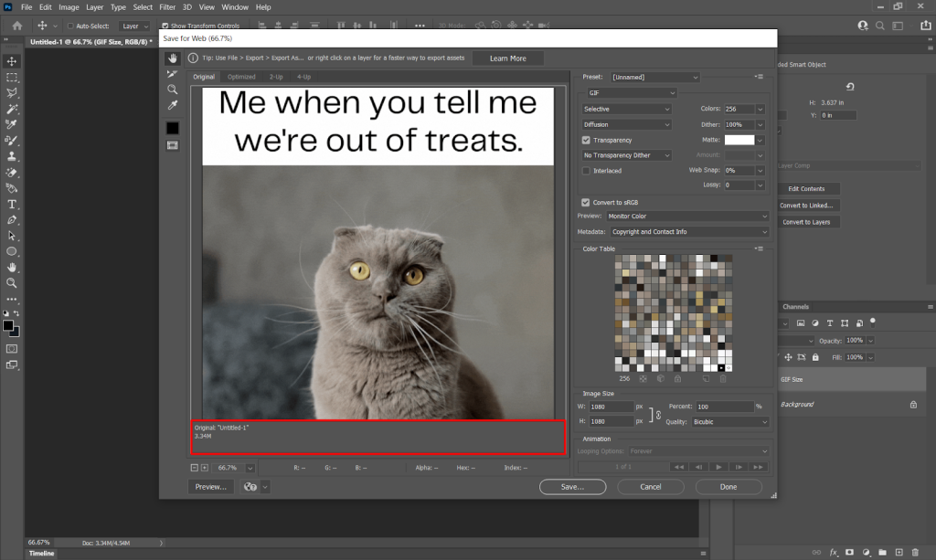Image resolution: width=936 pixels, height=560 pixels.
Task: Toggle Convert to sRGB checkbox
Action: coord(586,202)
